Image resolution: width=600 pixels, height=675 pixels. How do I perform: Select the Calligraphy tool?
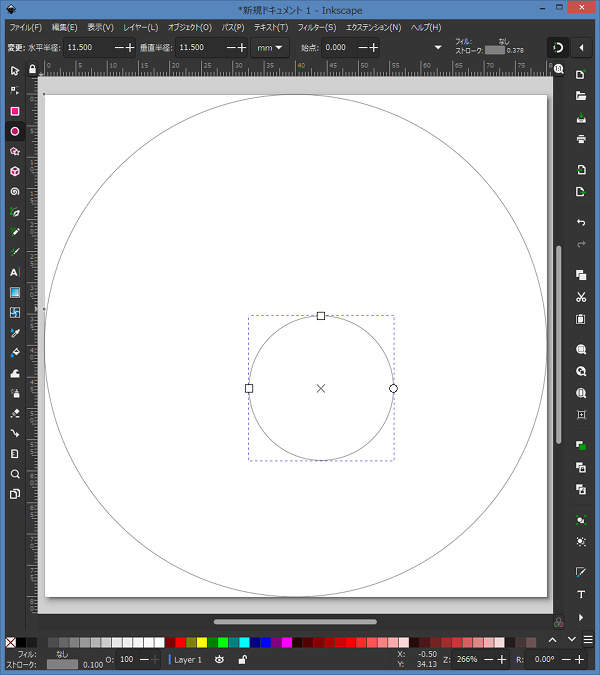15,252
